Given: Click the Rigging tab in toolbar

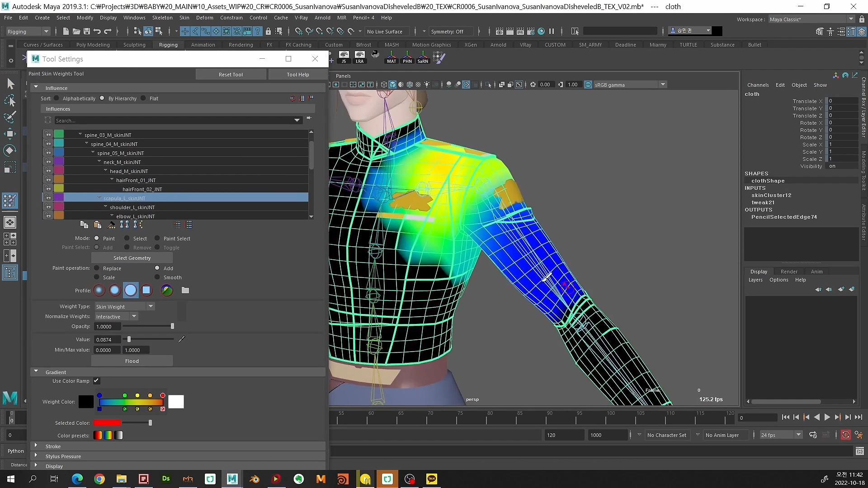Looking at the screenshot, I should [168, 45].
